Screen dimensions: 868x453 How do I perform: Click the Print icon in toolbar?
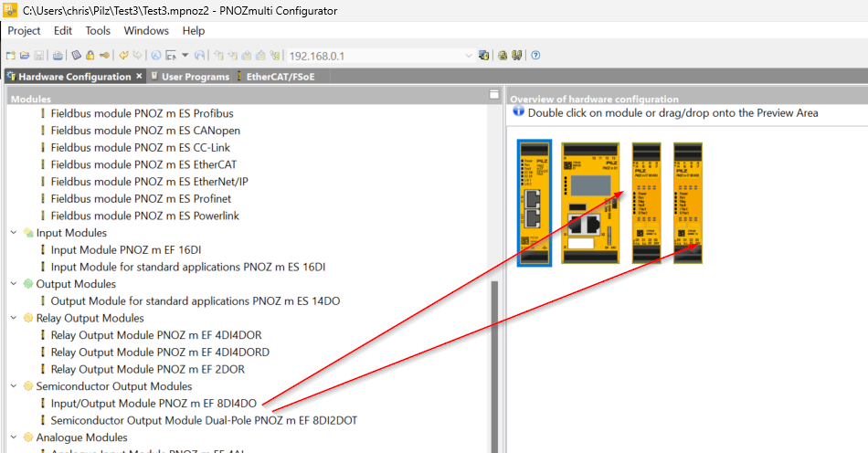(x=58, y=56)
